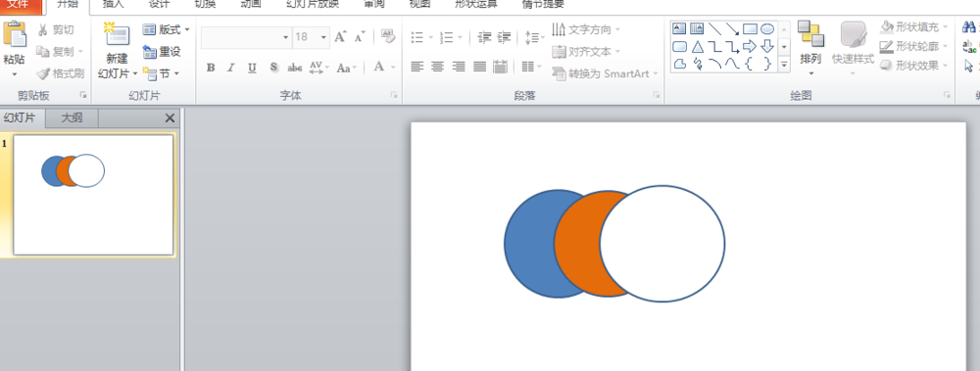Center align text in paragraph group
The image size is (980, 371).
pos(437,67)
